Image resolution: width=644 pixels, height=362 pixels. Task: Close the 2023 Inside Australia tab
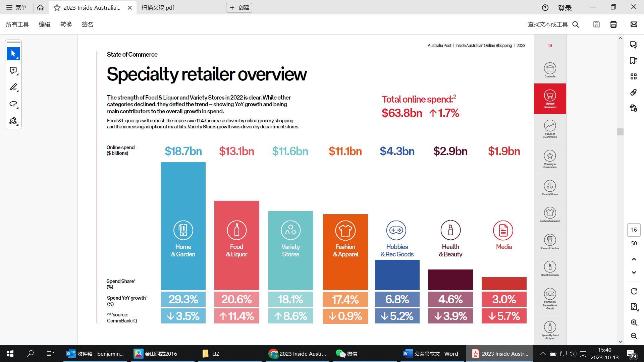coord(130,8)
